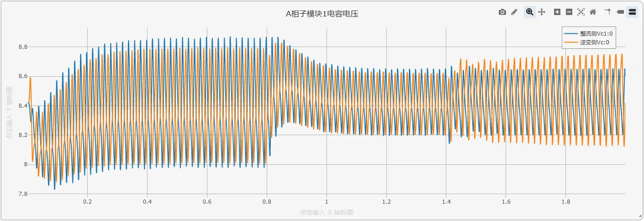Autoscale the plot axes
Screen dimensions: 644x221
(x=581, y=12)
